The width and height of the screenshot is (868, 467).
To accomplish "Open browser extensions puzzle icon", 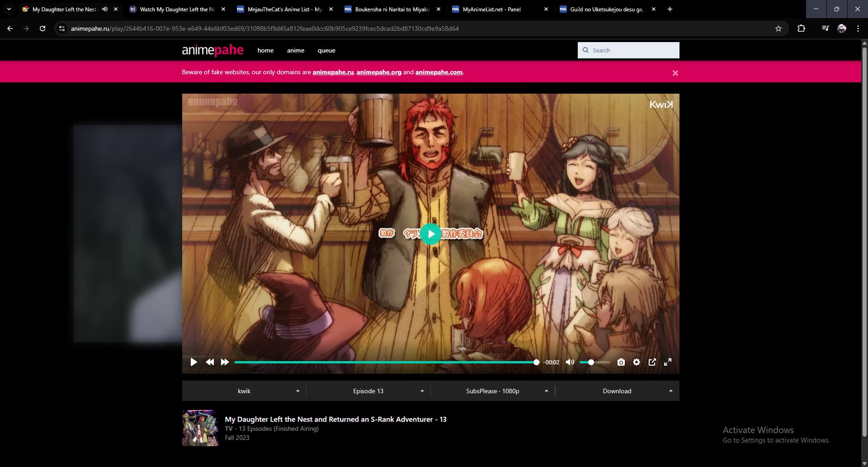I will (x=801, y=29).
